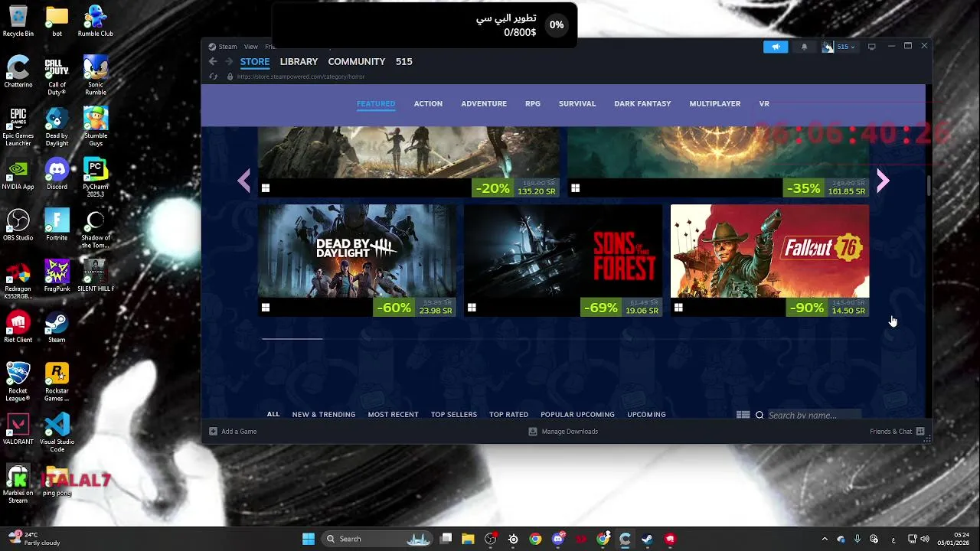Select the RPG category tab

tap(533, 103)
